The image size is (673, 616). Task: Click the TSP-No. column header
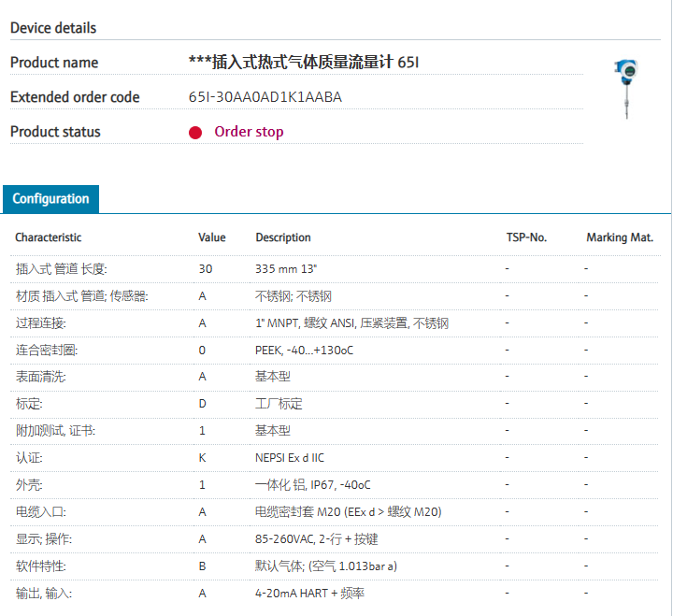(525, 237)
